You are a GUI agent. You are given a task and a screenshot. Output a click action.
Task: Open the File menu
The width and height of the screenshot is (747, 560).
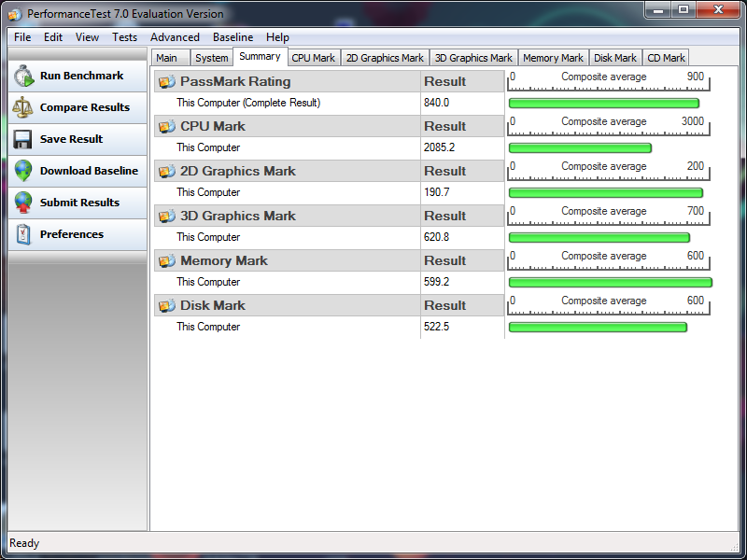(22, 37)
